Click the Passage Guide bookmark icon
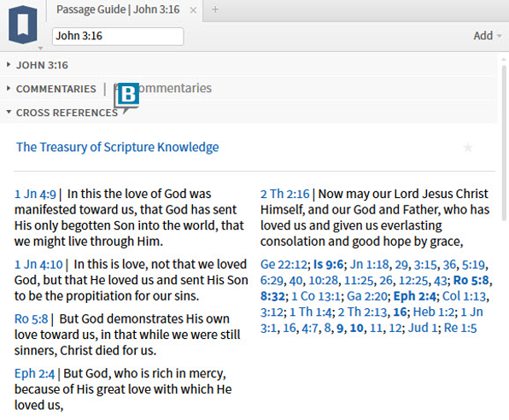This screenshot has height=420, width=509. pyautogui.click(x=23, y=25)
